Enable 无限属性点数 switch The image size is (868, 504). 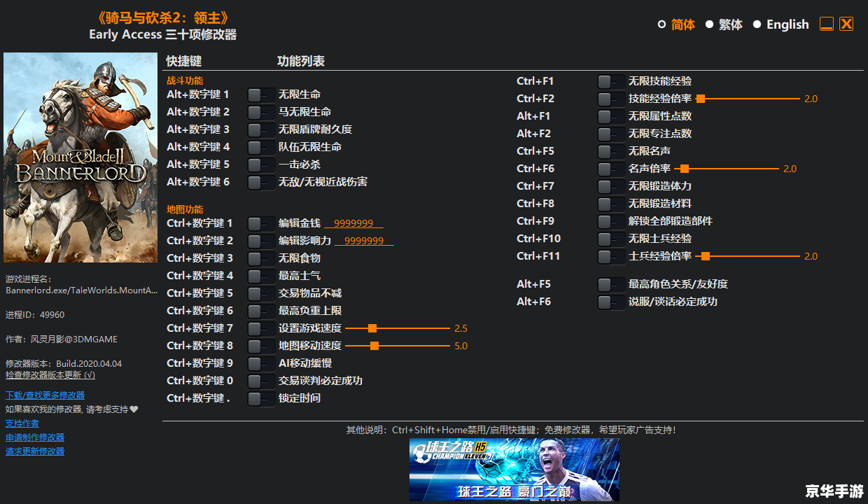pyautogui.click(x=611, y=116)
